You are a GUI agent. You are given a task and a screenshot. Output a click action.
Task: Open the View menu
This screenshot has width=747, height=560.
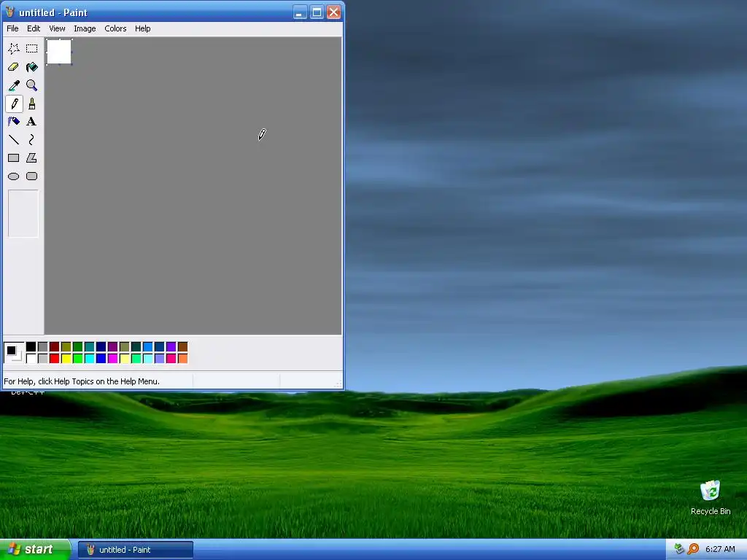57,28
